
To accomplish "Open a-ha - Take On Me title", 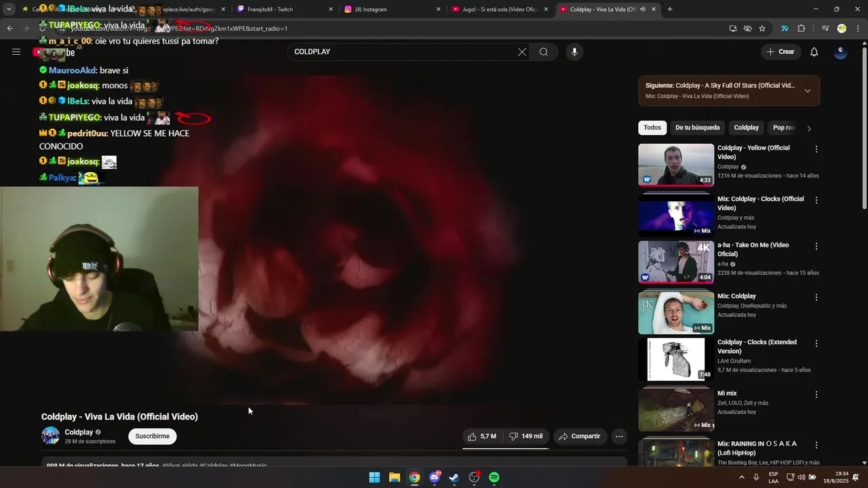I will point(753,249).
